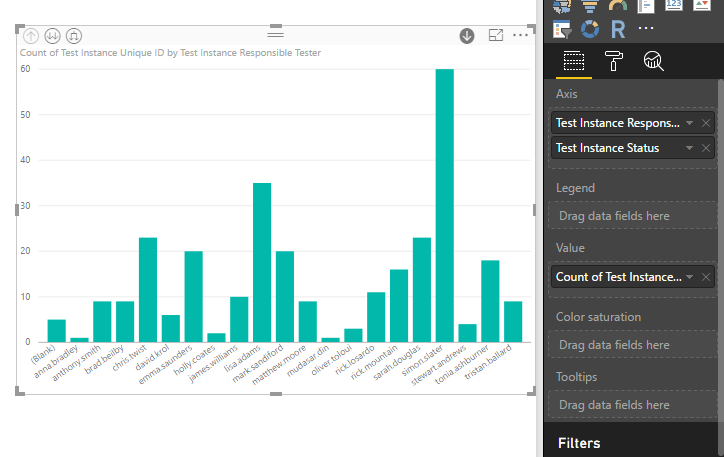Image resolution: width=724 pixels, height=457 pixels.
Task: Select the Slicer visualization icon
Action: pos(562,29)
